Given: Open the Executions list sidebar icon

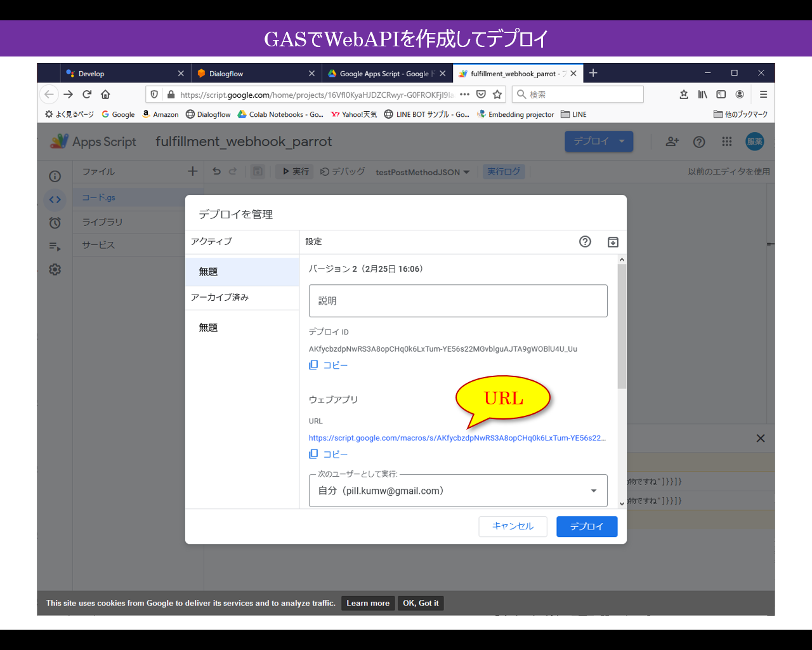Looking at the screenshot, I should pyautogui.click(x=55, y=246).
